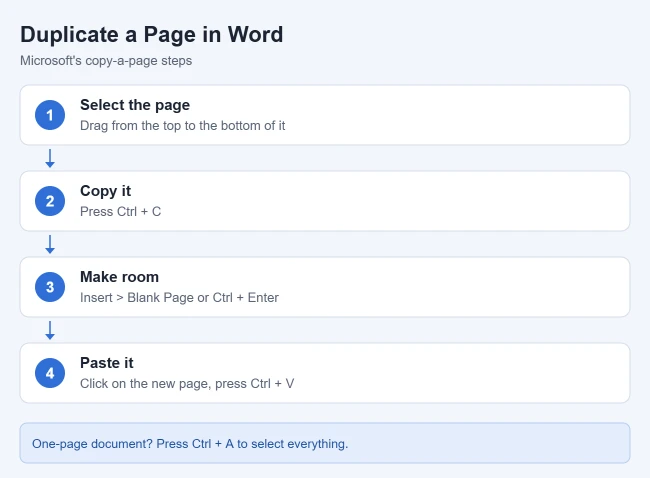Click the blue number 2 badge

50,201
